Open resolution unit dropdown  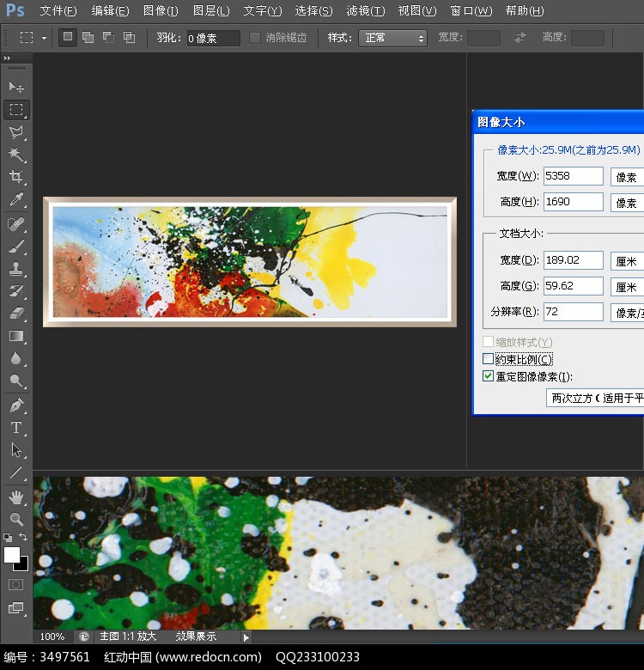(x=627, y=313)
